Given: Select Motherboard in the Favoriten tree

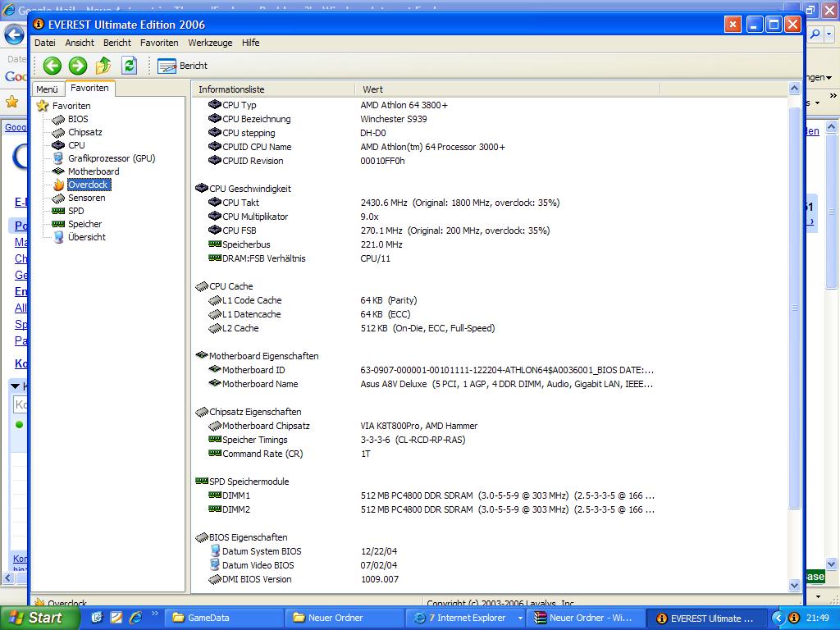Looking at the screenshot, I should click(94, 171).
